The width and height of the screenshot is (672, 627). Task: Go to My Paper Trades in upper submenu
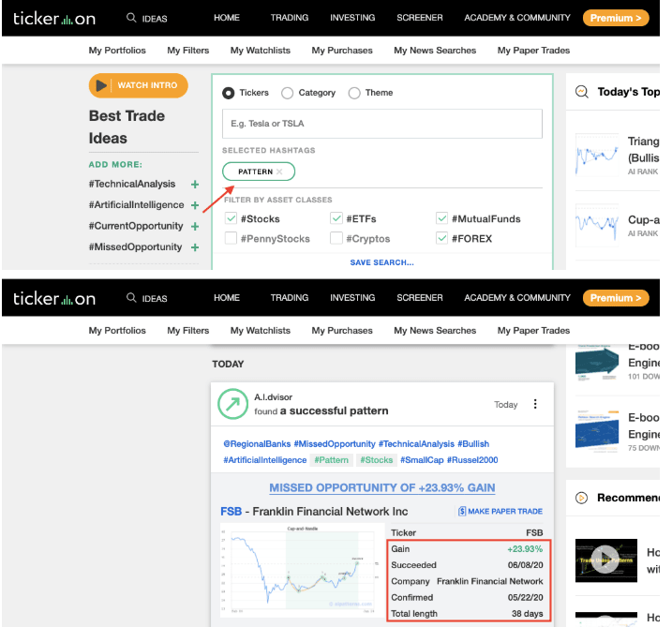533,51
